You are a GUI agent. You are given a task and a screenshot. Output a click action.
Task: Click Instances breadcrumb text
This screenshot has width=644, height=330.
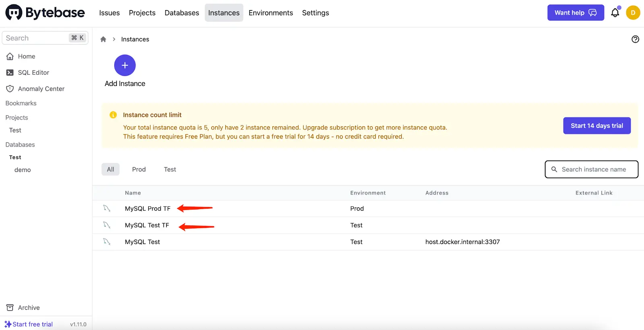(x=135, y=39)
